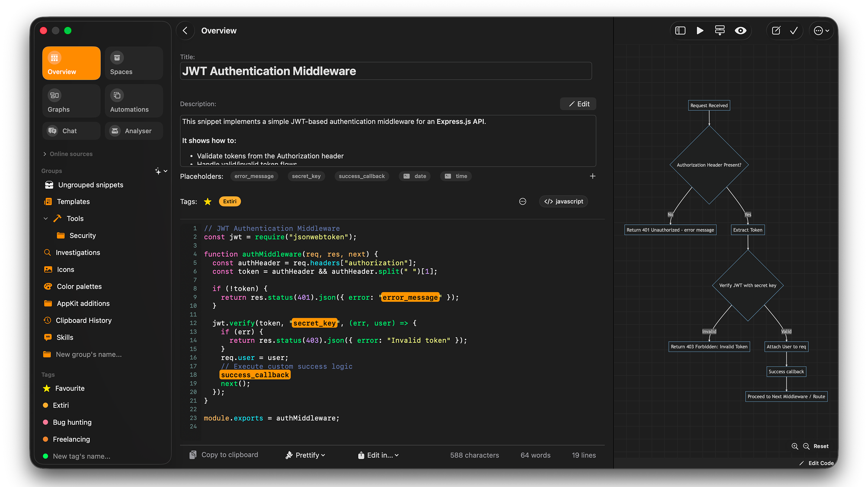This screenshot has width=868, height=487.
Task: Click the date placeholder chip
Action: pos(415,176)
